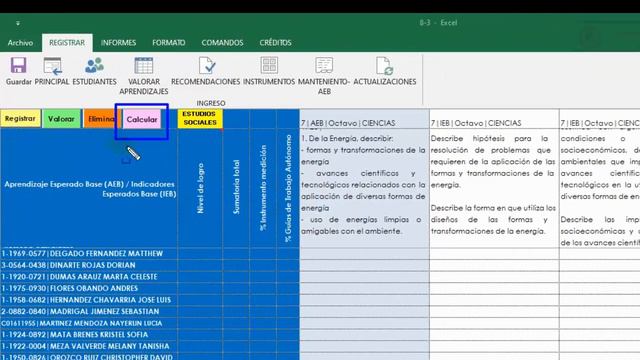640x360 pixels.
Task: Open Quick Access Toolbar customize arrow
Action: point(18,23)
